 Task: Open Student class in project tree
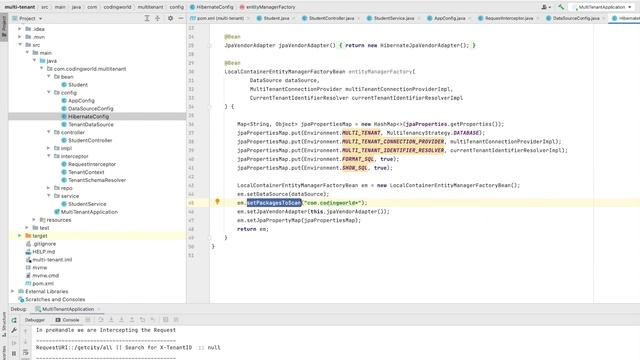coord(78,84)
